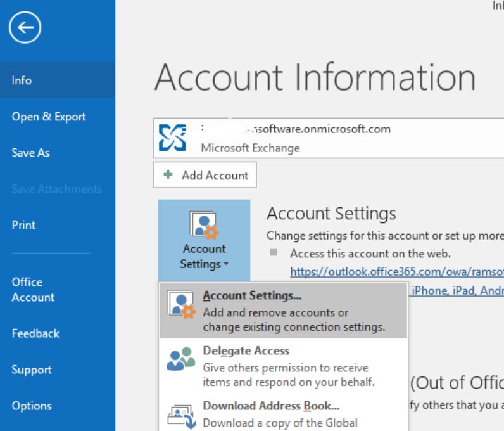
Task: Choose Delegate Access menu entry
Action: point(284,366)
